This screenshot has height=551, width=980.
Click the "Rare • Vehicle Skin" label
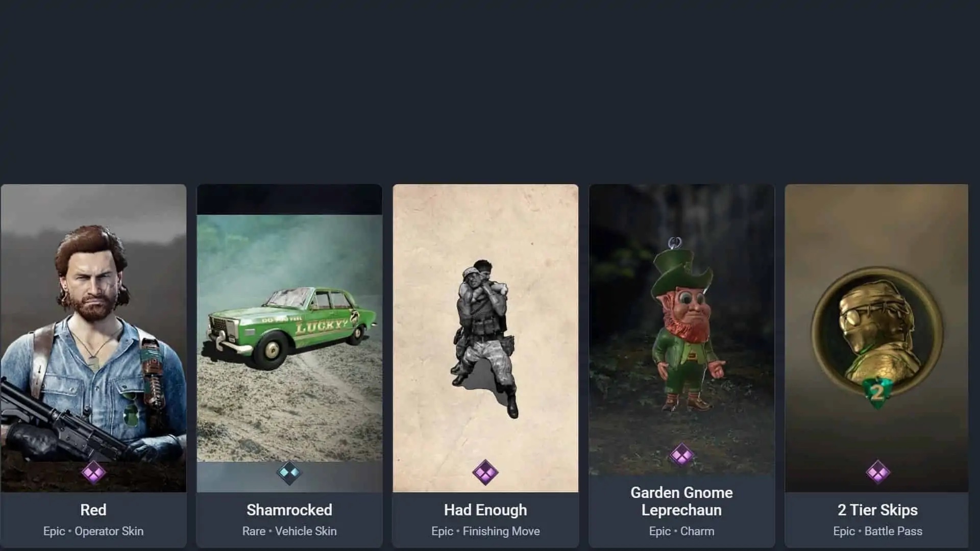coord(289,531)
